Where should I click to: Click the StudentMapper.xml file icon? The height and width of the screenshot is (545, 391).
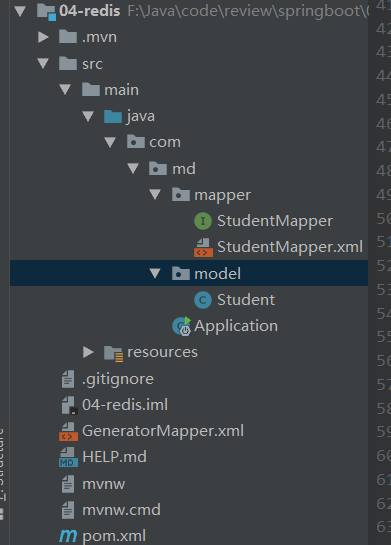click(x=203, y=247)
